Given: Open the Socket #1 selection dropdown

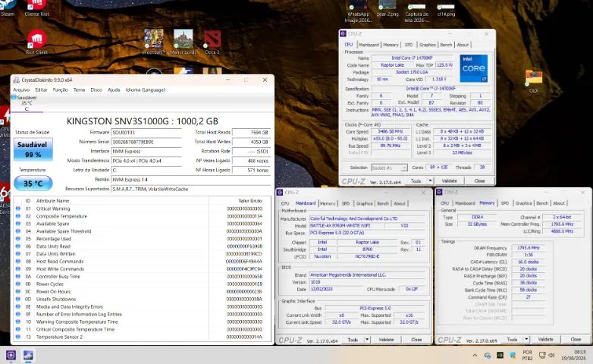Looking at the screenshot, I should point(389,168).
